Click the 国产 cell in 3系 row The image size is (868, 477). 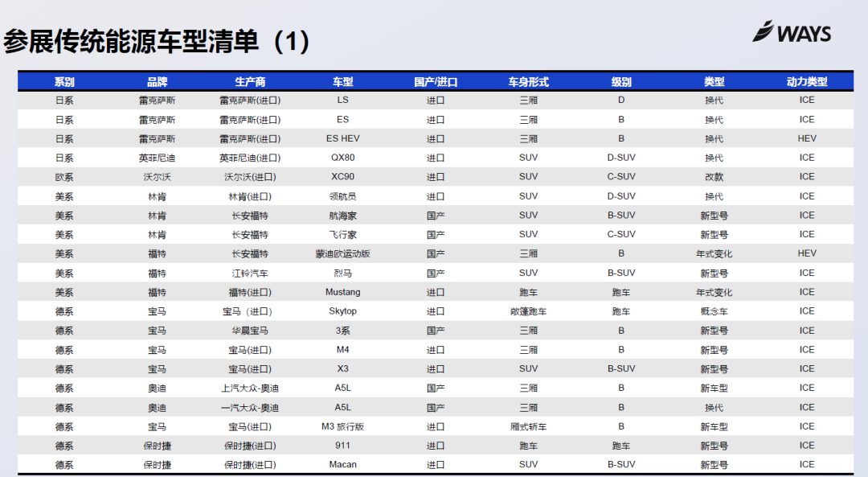point(436,331)
